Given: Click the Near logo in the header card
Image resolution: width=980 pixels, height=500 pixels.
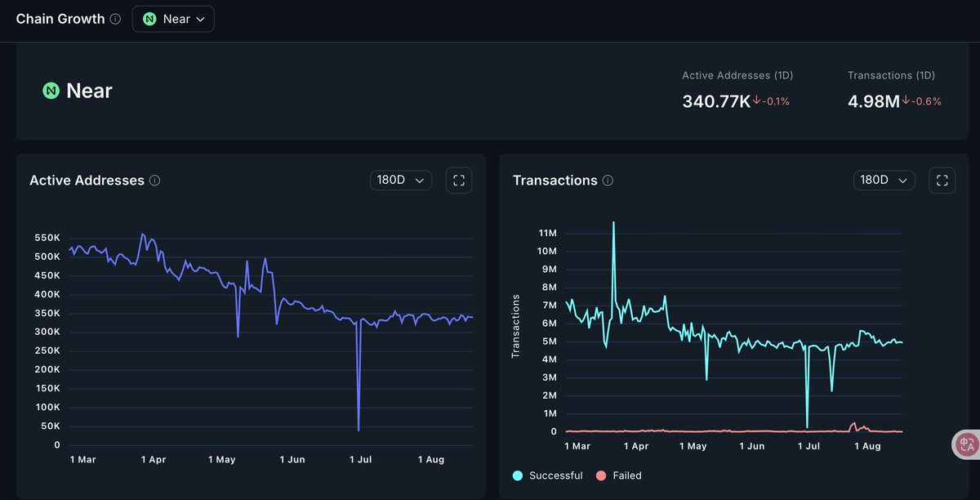Looking at the screenshot, I should pyautogui.click(x=51, y=91).
